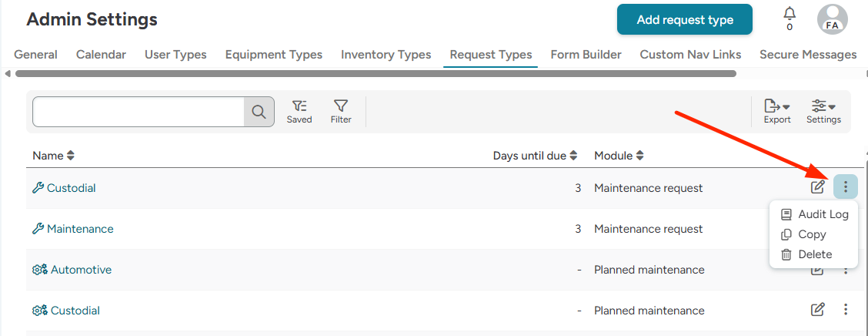This screenshot has width=868, height=336.
Task: Open the FA user avatar
Action: click(832, 20)
